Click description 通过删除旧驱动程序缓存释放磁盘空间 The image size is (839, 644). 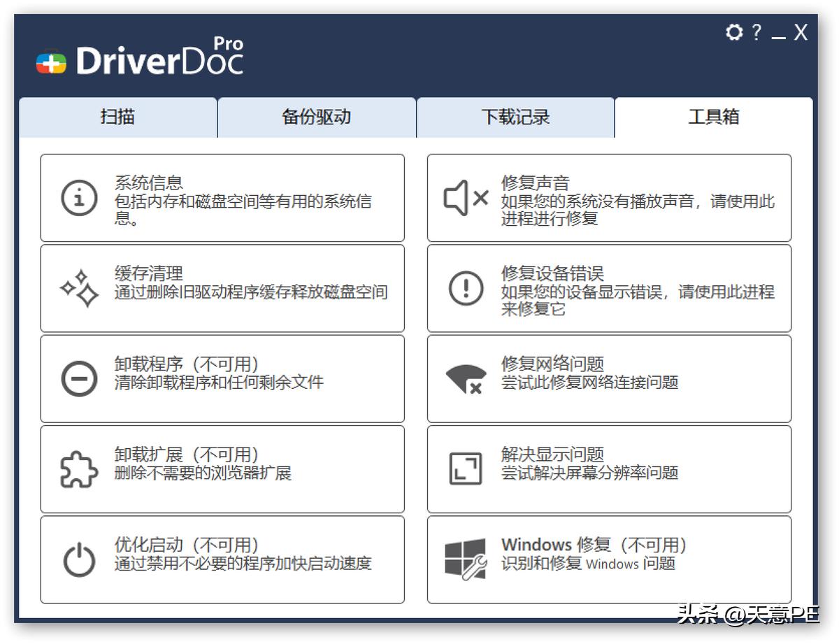point(251,292)
